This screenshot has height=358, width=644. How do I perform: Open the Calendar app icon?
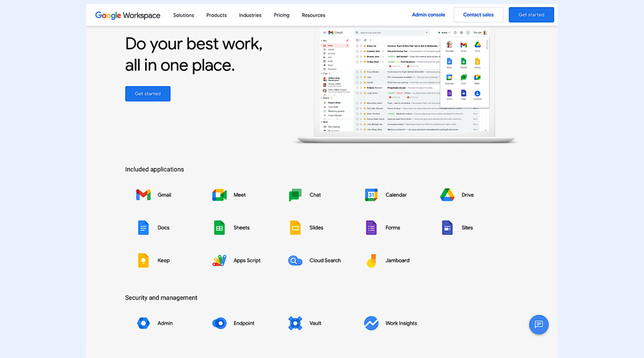[371, 195]
